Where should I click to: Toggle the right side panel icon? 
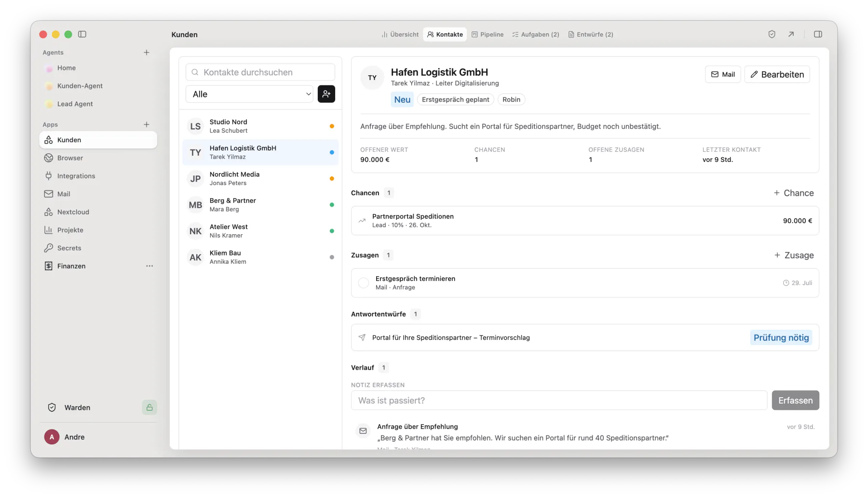point(818,34)
